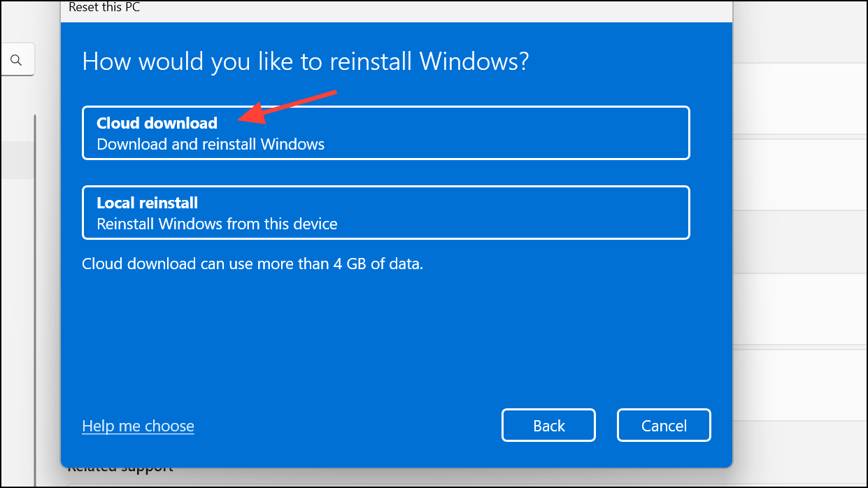Click the 4 GB data usage note

pos(252,264)
